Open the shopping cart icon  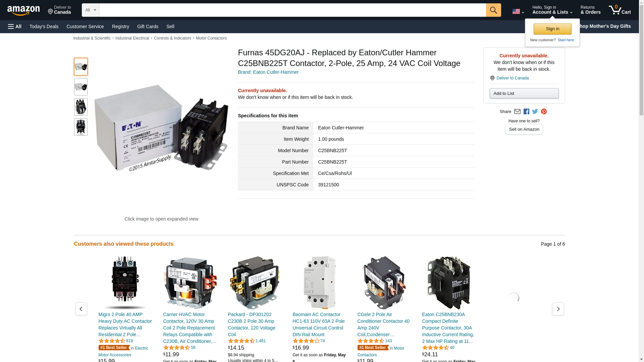(x=620, y=10)
